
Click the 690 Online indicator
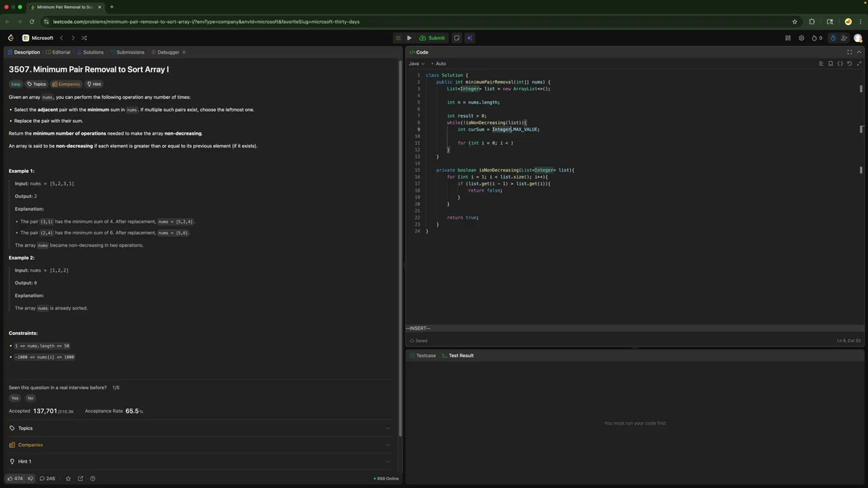tap(386, 479)
